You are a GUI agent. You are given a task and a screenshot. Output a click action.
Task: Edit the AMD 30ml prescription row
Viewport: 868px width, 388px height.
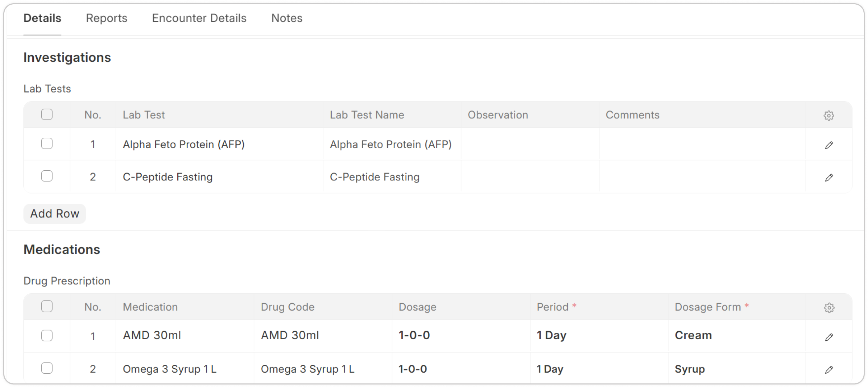829,337
